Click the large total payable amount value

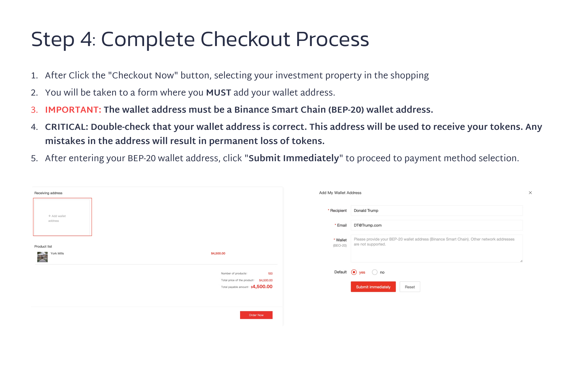click(x=262, y=287)
